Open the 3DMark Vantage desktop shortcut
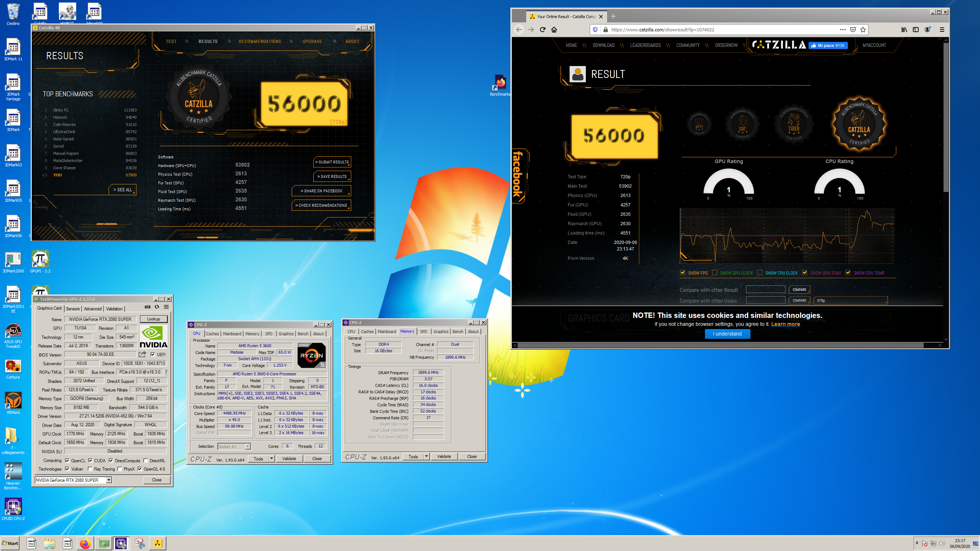 (13, 87)
